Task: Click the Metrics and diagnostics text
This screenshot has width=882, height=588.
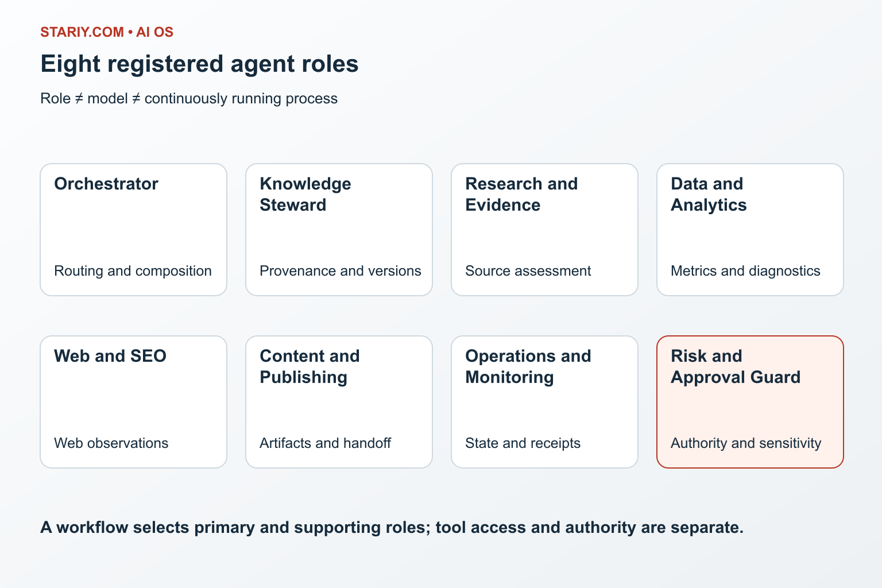Action: [x=745, y=271]
